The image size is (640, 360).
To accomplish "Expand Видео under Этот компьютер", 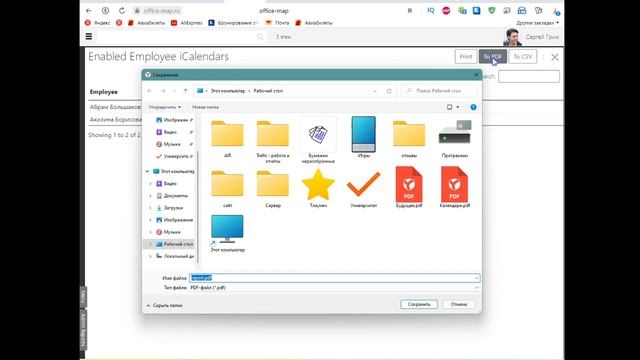I will [150, 184].
